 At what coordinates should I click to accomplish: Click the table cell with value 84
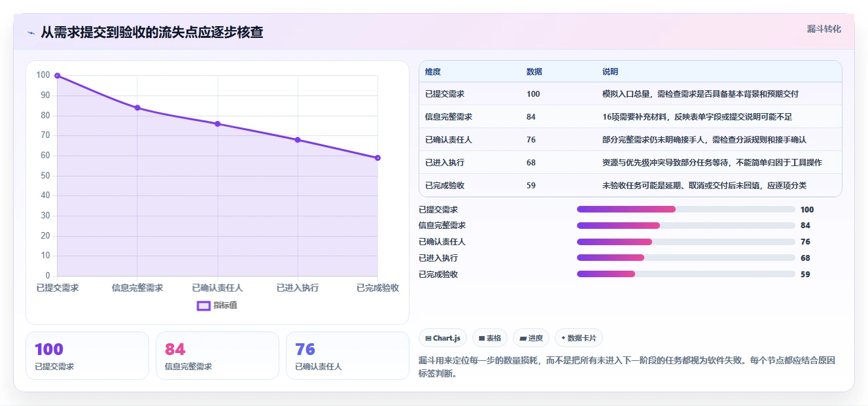531,117
